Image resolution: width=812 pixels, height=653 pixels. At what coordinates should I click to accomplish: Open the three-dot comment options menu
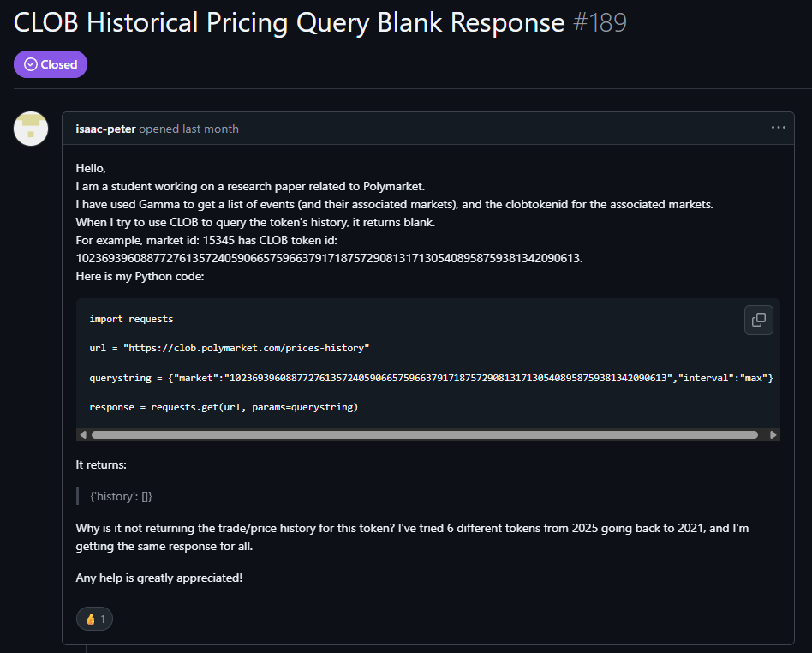(778, 128)
